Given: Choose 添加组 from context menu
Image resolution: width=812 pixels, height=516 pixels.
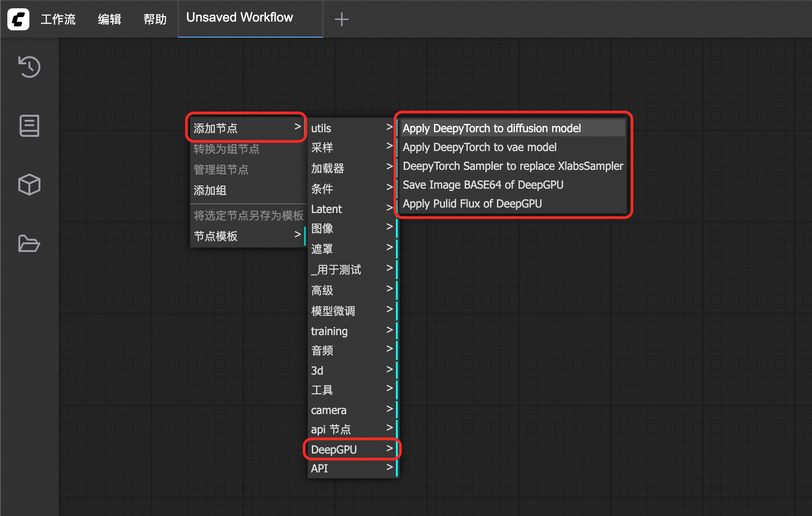Looking at the screenshot, I should [x=247, y=190].
